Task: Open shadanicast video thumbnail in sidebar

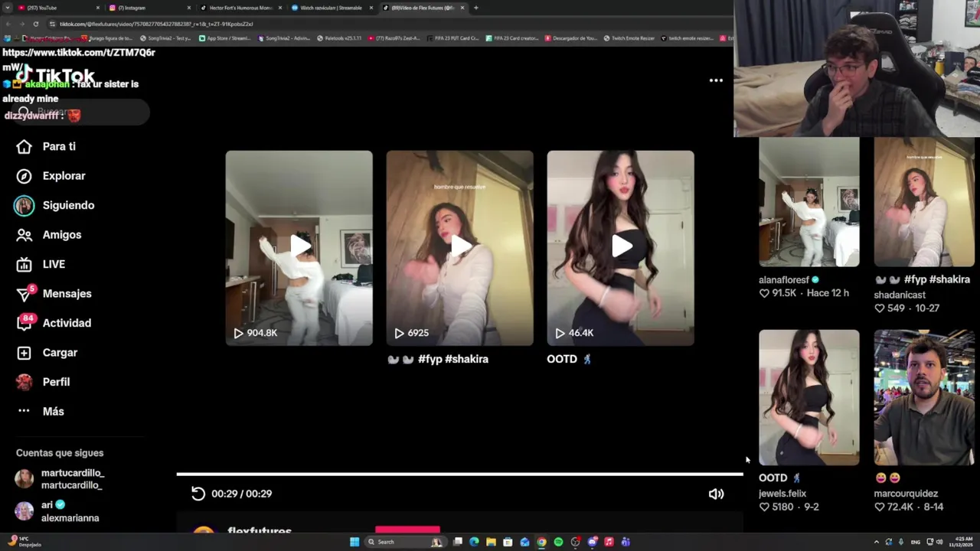Action: click(924, 202)
